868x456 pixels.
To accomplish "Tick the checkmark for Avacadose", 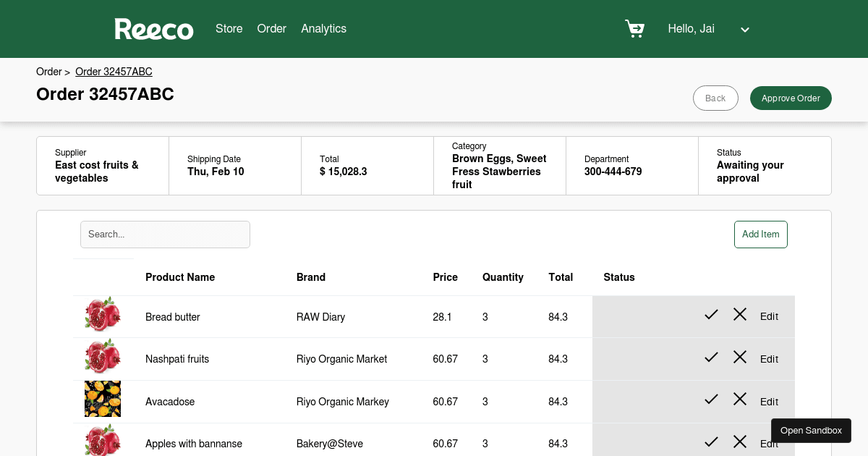I will 711,399.
